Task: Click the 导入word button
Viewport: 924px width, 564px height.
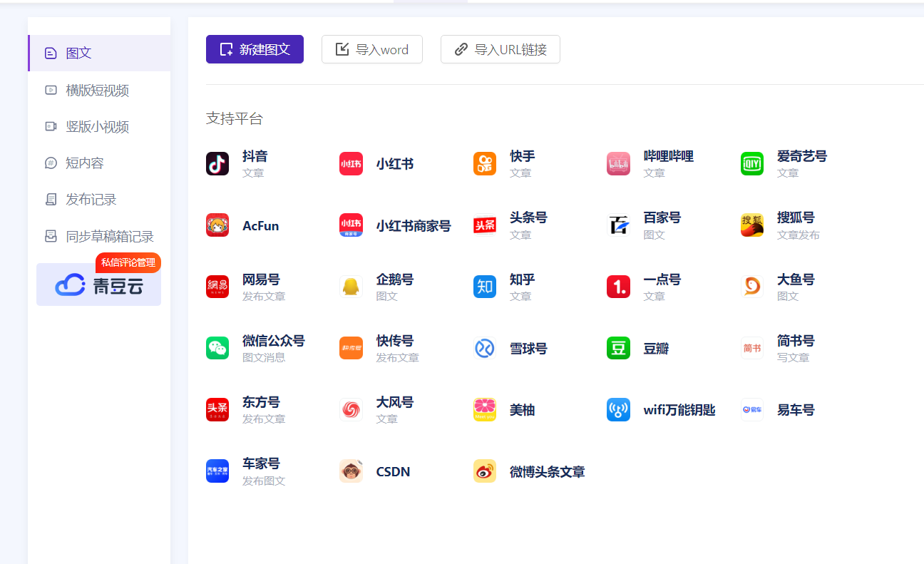Action: coord(372,49)
